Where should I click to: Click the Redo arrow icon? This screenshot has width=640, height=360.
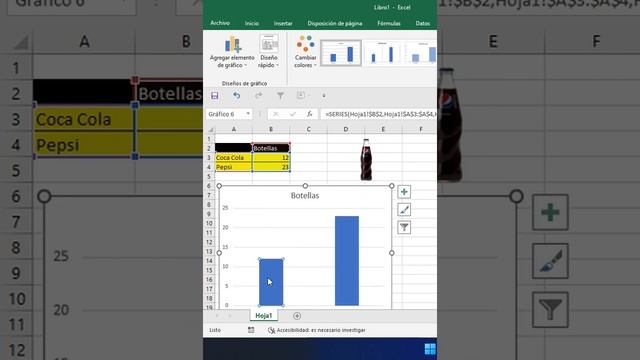pos(258,96)
